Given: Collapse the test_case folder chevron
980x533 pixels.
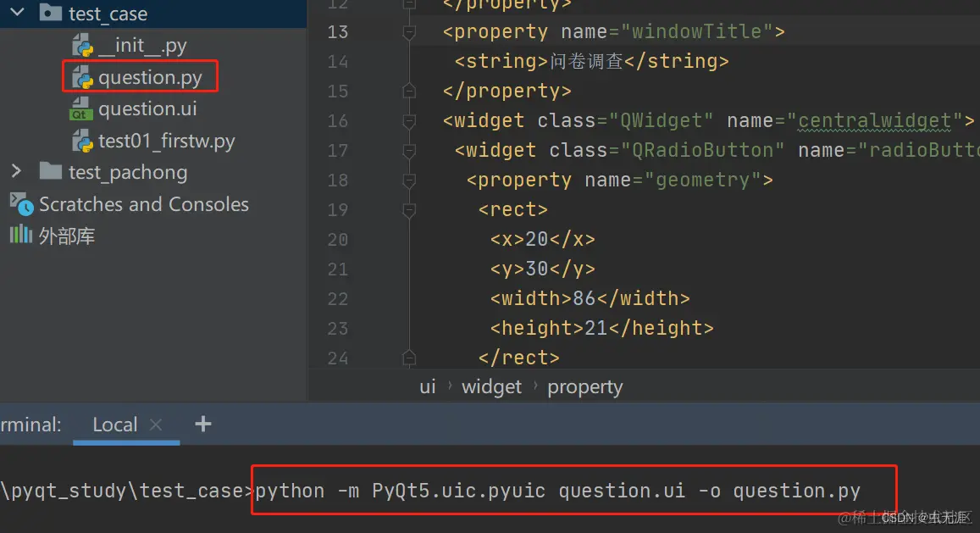Looking at the screenshot, I should coord(18,12).
